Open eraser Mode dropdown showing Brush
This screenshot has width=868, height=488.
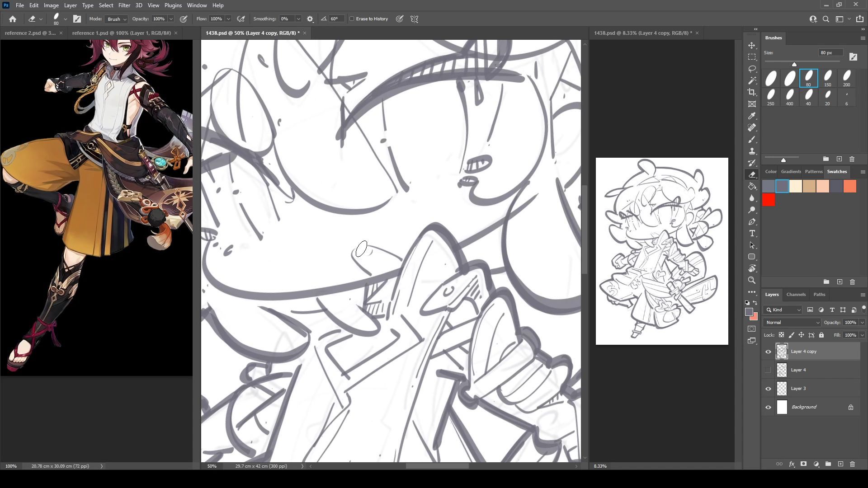(x=116, y=19)
